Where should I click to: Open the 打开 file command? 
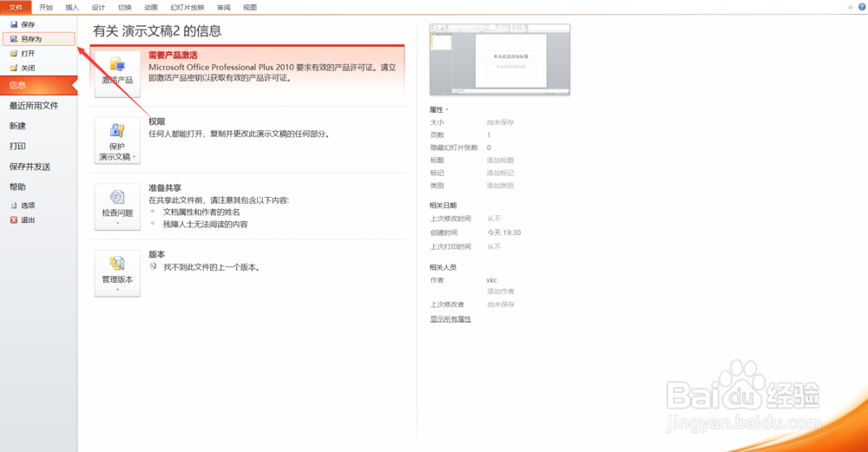coord(23,54)
